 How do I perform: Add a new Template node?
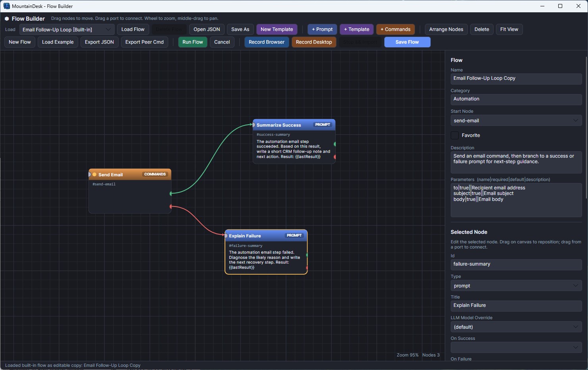pos(357,29)
